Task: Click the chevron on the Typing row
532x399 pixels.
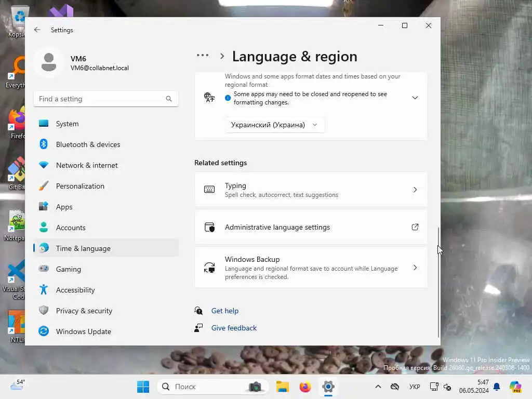Action: coord(415,190)
